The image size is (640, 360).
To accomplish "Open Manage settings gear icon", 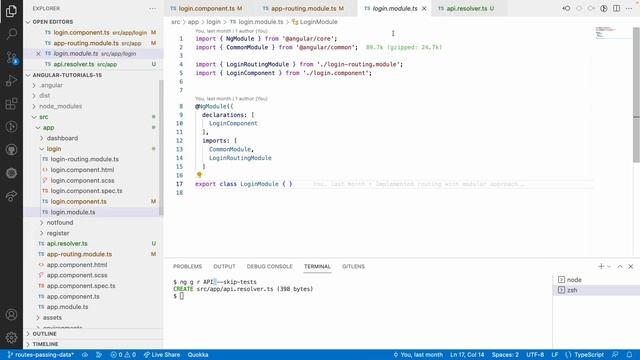I will tap(11, 338).
